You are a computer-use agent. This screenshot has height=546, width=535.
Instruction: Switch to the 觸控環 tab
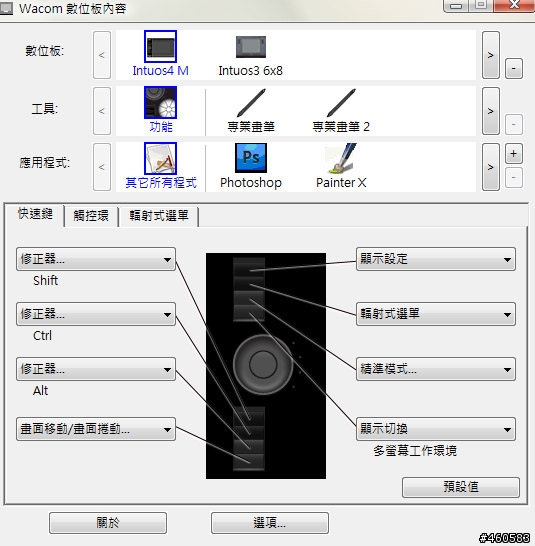tap(91, 216)
